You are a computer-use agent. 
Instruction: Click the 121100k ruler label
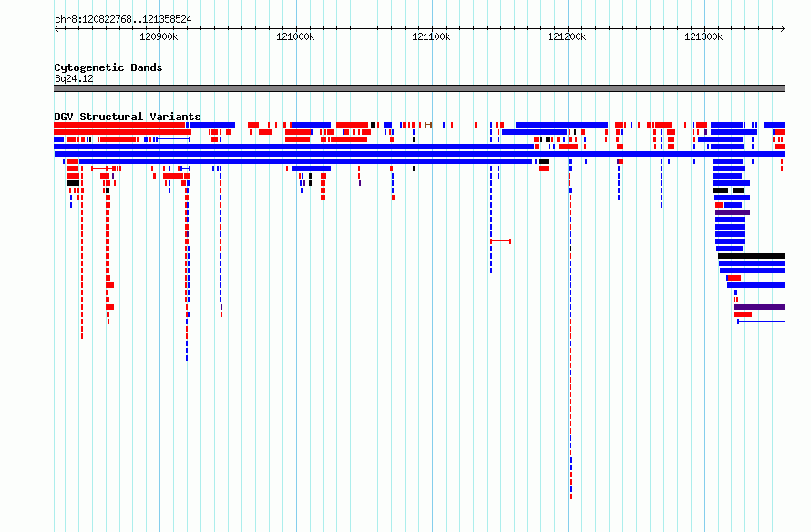(431, 36)
